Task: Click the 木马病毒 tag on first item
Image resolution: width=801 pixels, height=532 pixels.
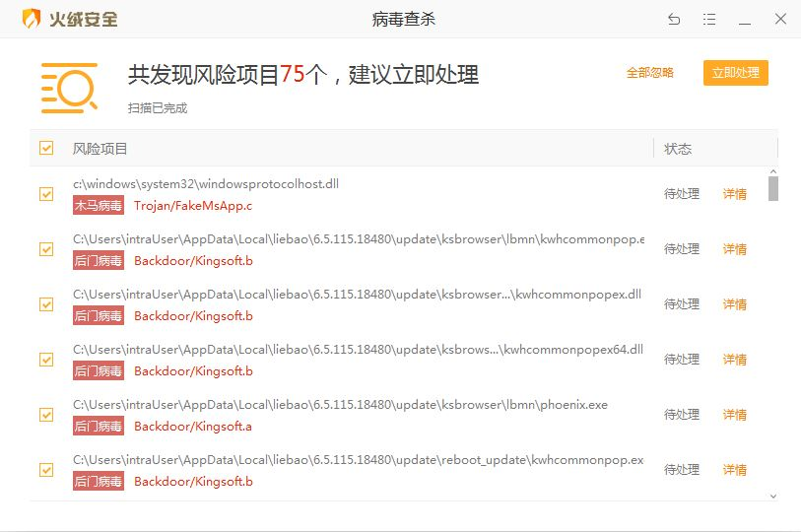Action: (99, 206)
